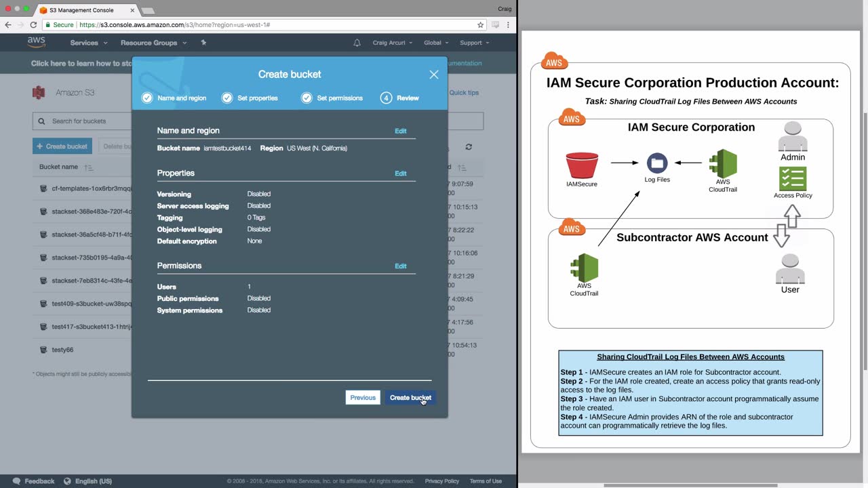This screenshot has height=488, width=868.
Task: Open the notifications bell in AWS header
Action: coord(357,43)
